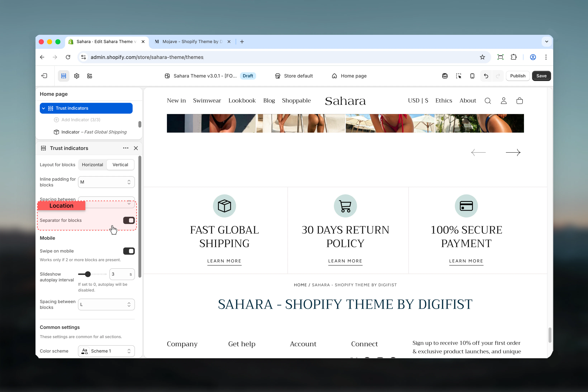Click Learn More under 30 Days Return Policy
Screen dimensions: 588x392
tap(345, 261)
